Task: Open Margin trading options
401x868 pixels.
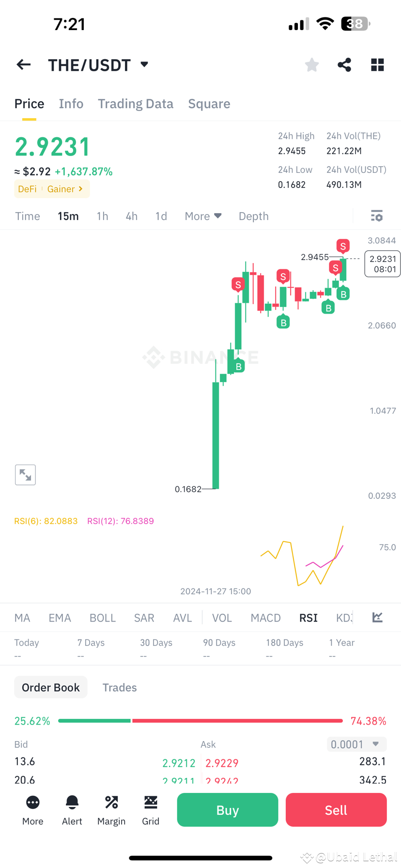Action: pos(111,810)
